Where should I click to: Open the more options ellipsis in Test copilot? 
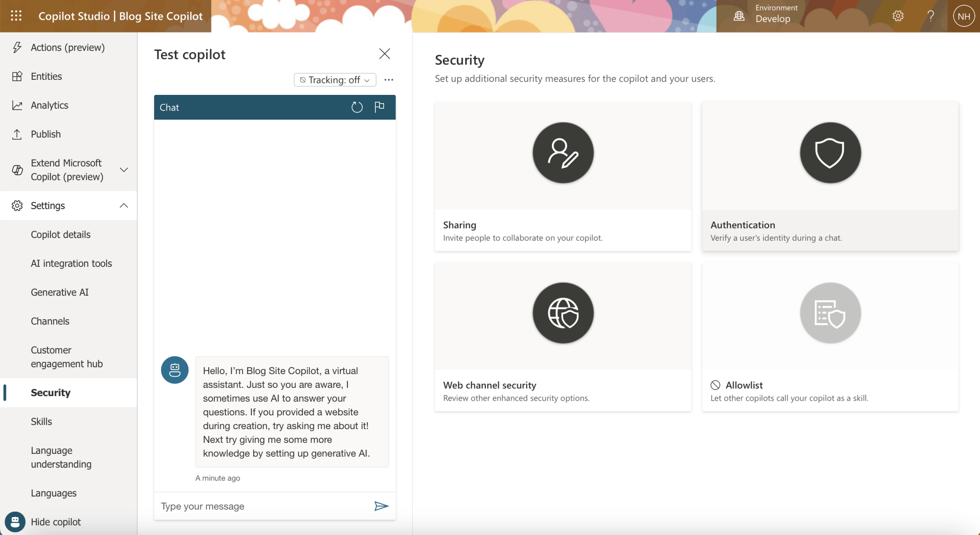point(389,80)
